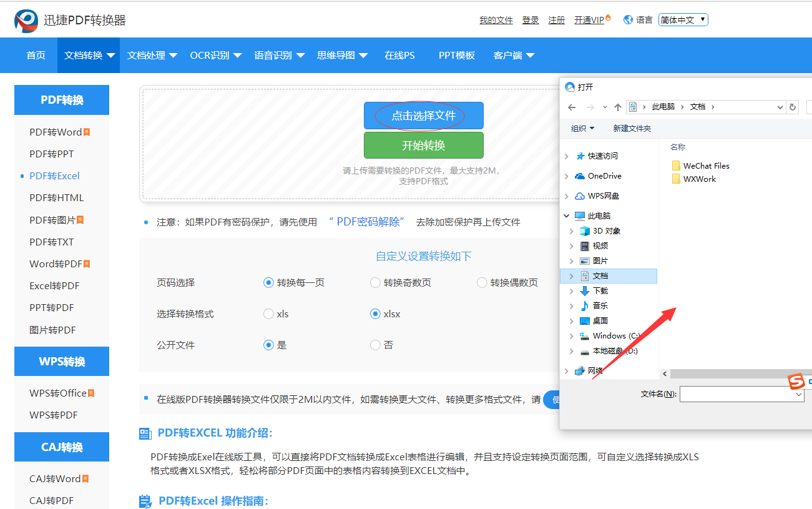Open PDF转Word in the sidebar
This screenshot has width=812, height=509.
click(x=56, y=132)
